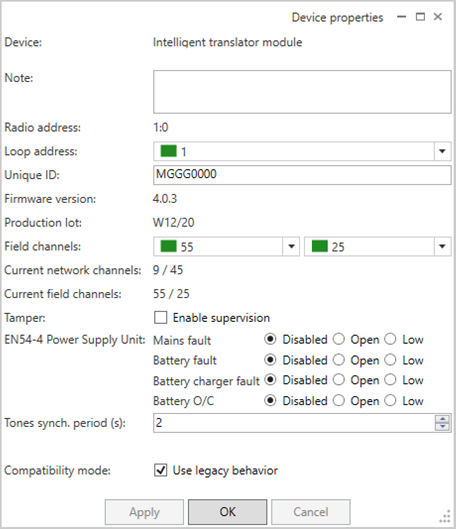Click the Unique ID field MGGG0000
Screen dimensions: 456x529
pos(302,175)
